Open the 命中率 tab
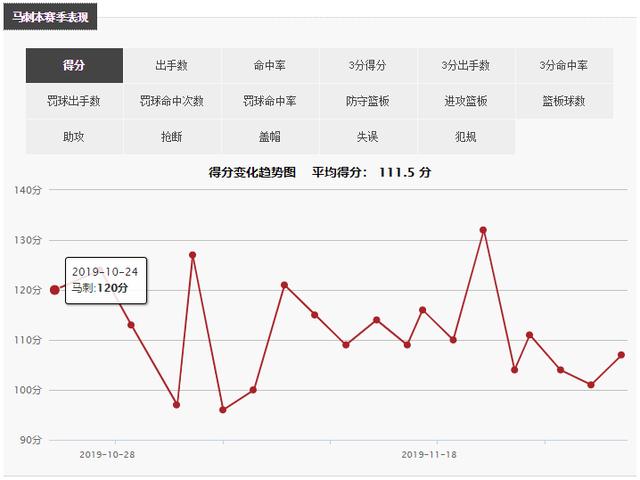 click(270, 65)
